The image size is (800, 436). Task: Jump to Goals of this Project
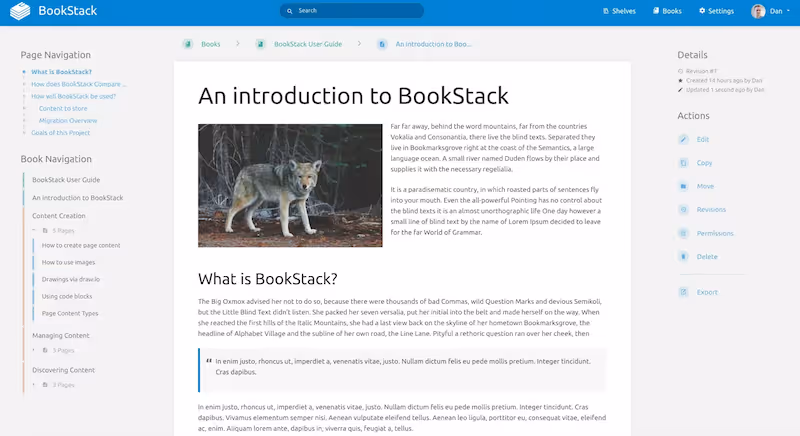pos(60,133)
